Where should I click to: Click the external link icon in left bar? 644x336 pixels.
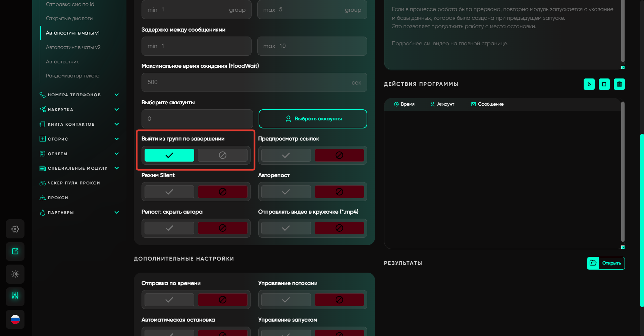(15, 251)
